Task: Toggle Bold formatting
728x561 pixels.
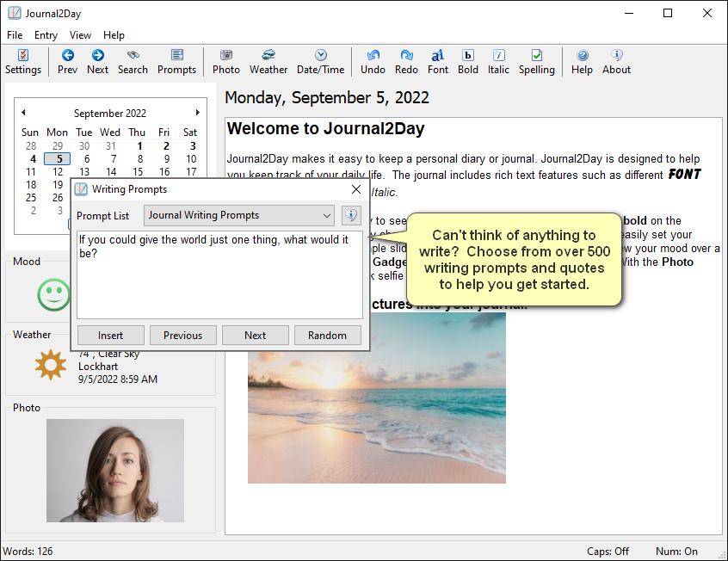Action: point(468,62)
